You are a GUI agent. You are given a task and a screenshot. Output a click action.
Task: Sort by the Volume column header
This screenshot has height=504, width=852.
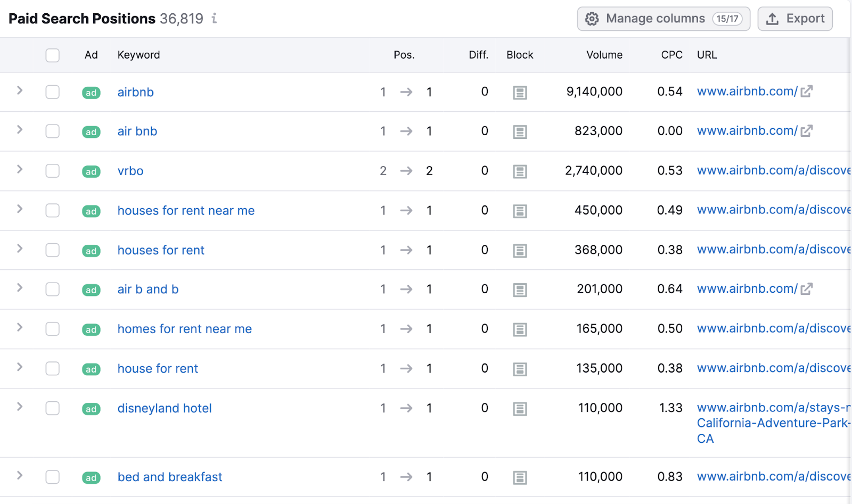coord(604,55)
